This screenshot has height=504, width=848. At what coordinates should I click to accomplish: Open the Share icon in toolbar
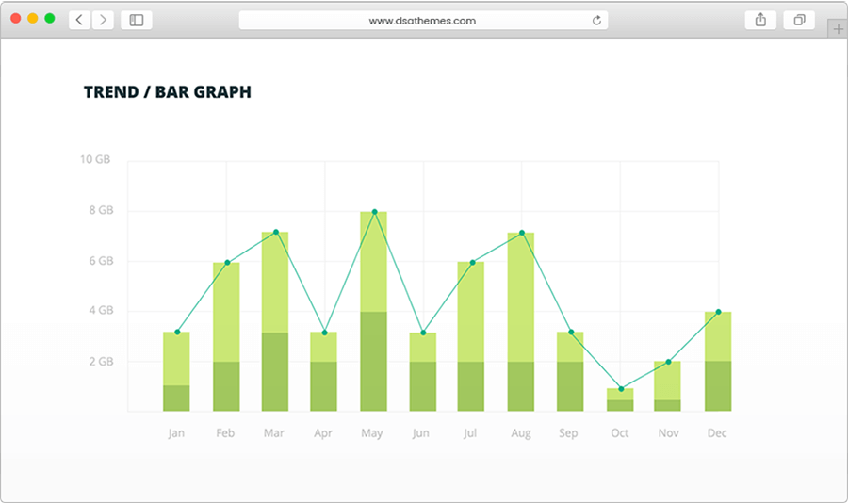click(760, 20)
